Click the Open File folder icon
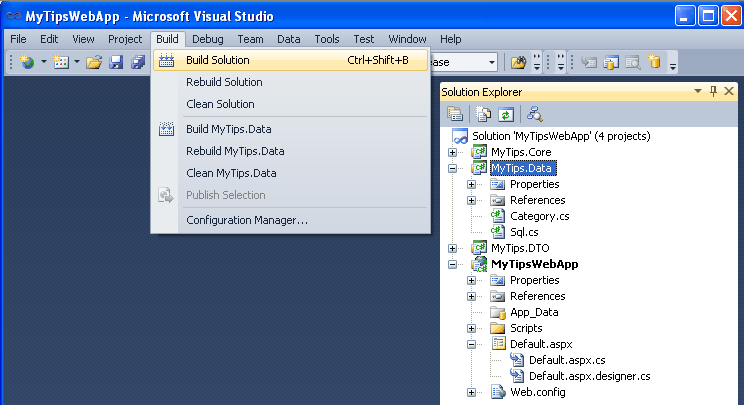The height and width of the screenshot is (405, 744). click(94, 62)
